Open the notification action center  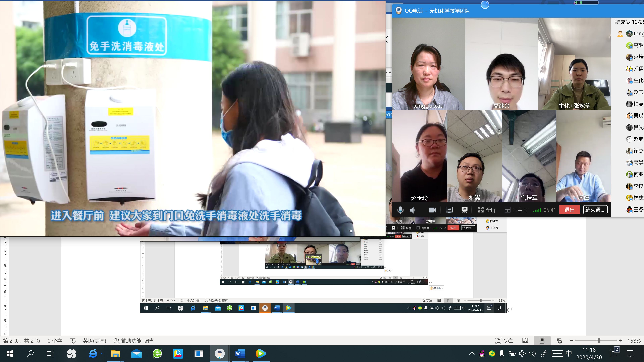tap(630, 353)
